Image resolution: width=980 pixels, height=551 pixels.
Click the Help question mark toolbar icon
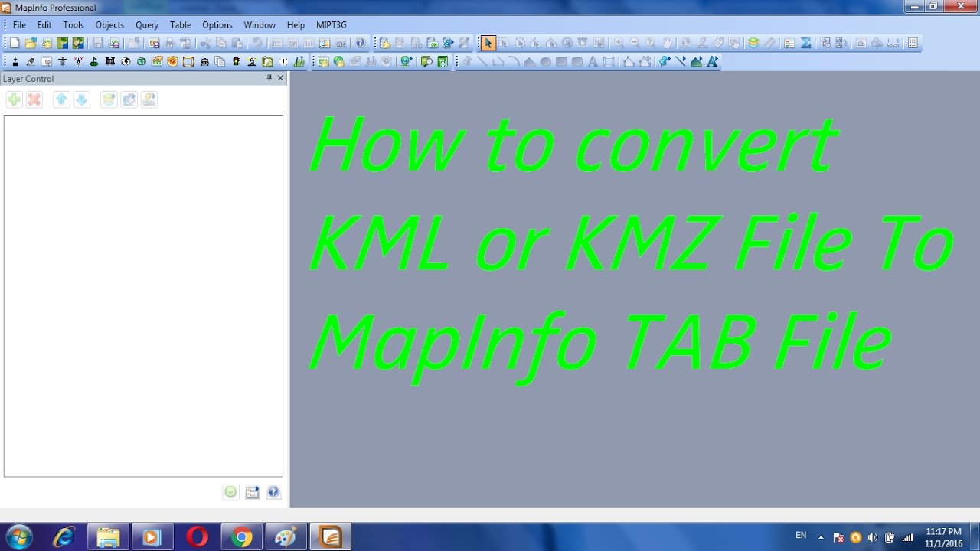point(360,43)
